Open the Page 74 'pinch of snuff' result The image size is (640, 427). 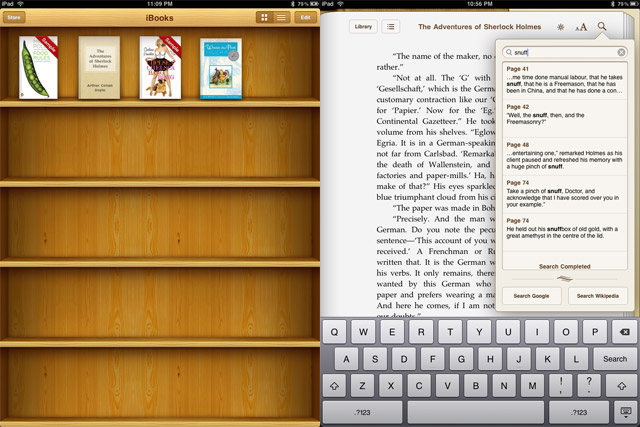tap(565, 194)
